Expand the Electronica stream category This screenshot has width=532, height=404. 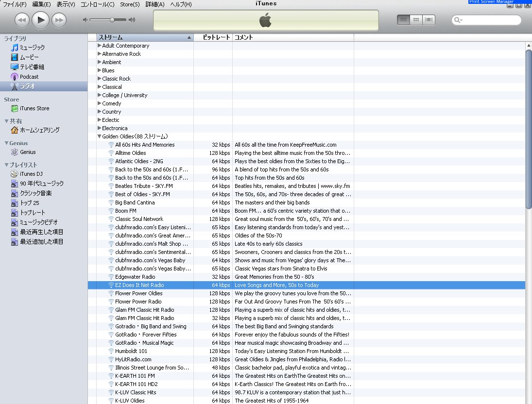point(99,128)
